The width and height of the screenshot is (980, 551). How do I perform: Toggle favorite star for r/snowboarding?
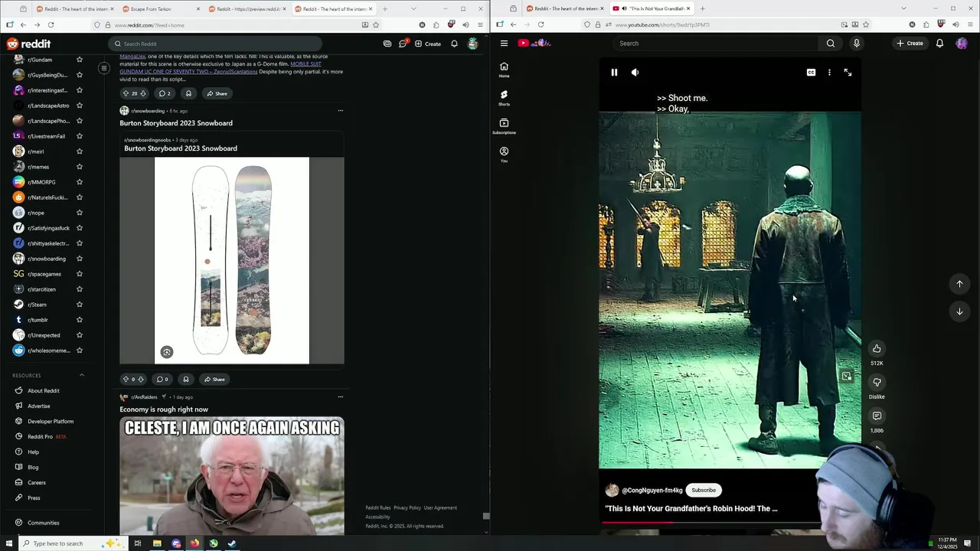tap(80, 259)
